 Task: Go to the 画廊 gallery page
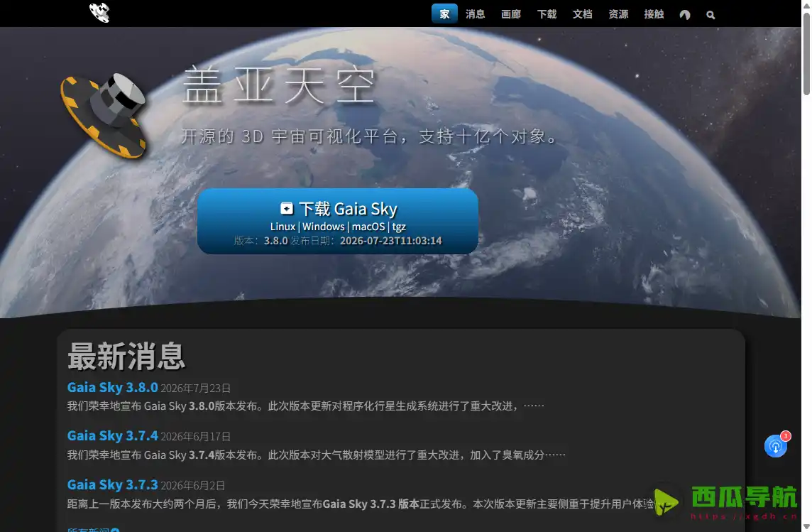[x=510, y=14]
